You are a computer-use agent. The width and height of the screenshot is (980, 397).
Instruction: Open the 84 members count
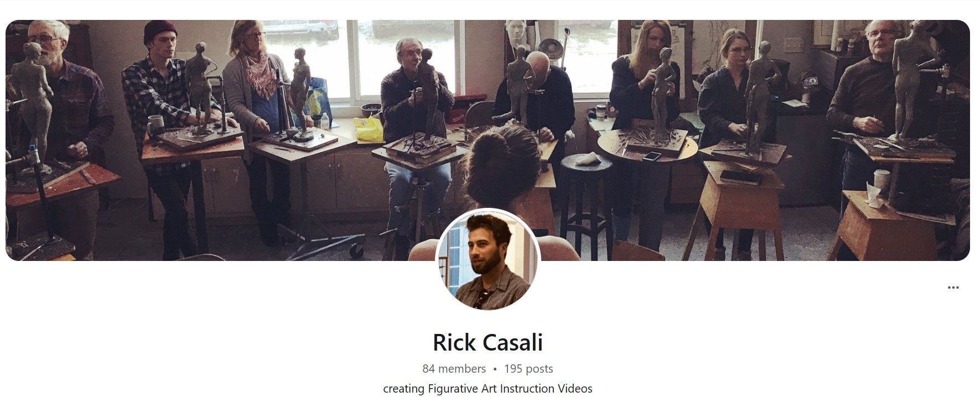pos(454,369)
